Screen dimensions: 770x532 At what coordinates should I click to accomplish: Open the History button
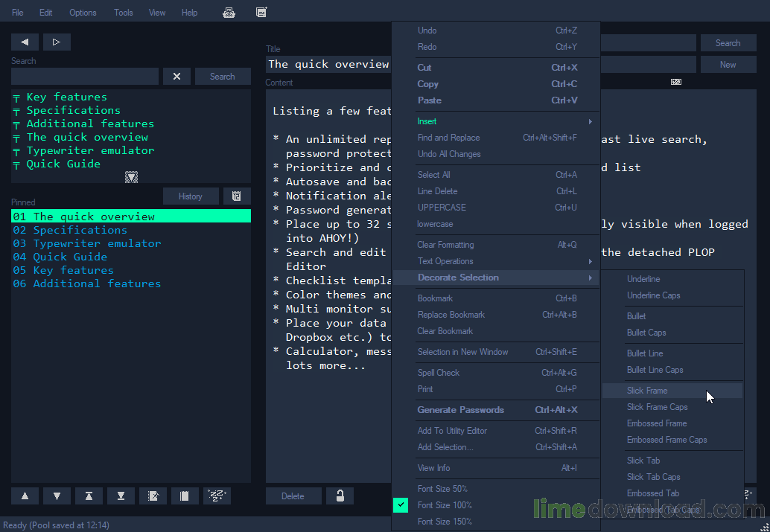[x=191, y=196]
